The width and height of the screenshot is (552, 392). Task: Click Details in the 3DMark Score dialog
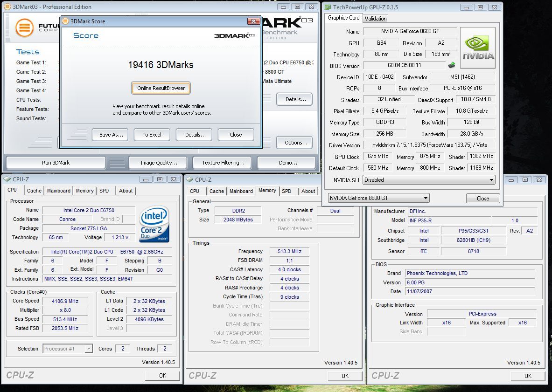click(x=194, y=135)
